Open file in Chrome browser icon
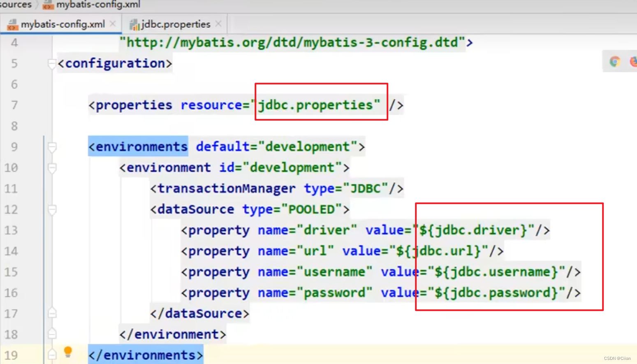The image size is (637, 364). 615,62
